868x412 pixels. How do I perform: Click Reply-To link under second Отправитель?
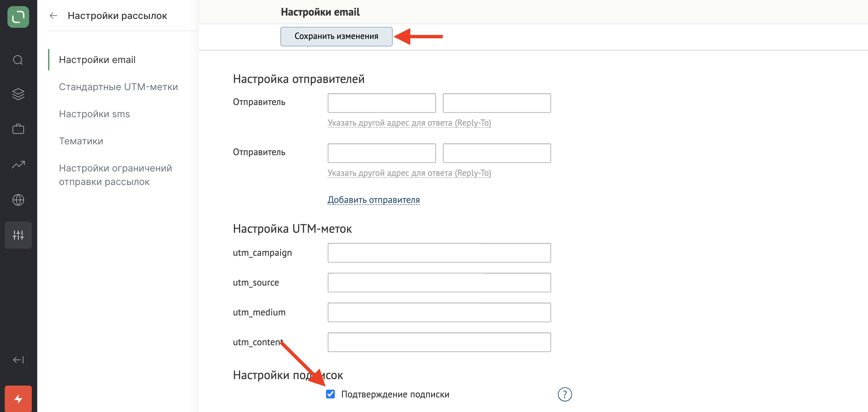409,173
